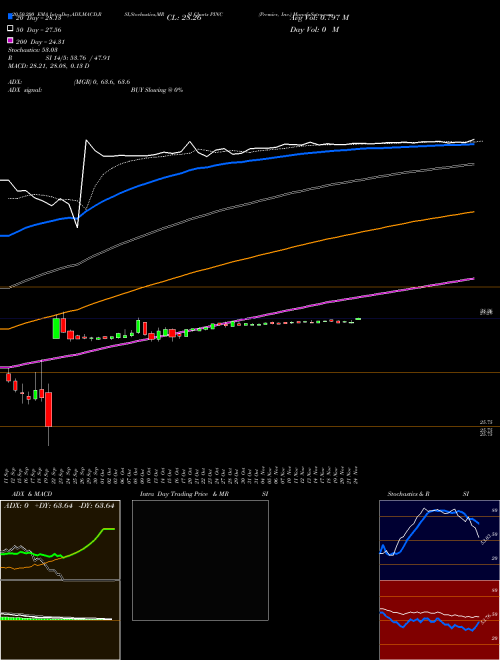
Task: Click the white 50 Day legend swatch
Action: coord(10,29)
